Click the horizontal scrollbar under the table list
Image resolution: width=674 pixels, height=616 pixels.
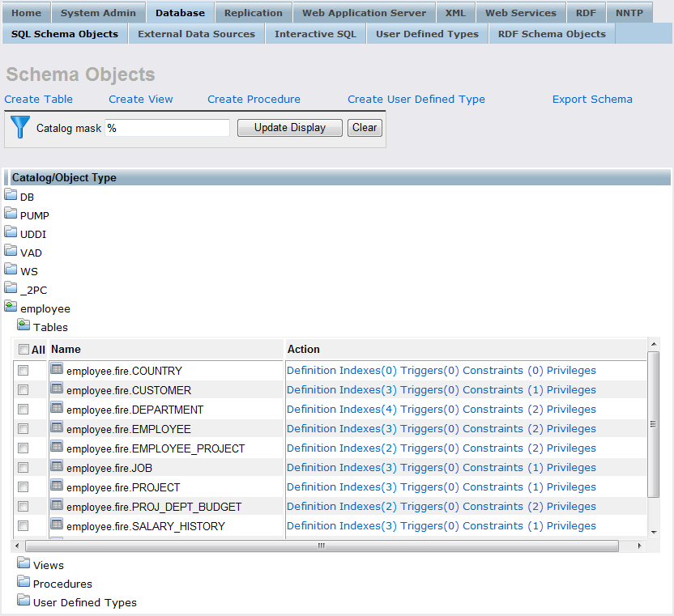pos(321,546)
